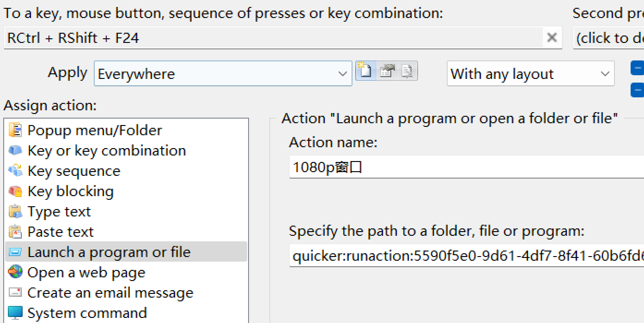Click the quicker:runaction path field
Image resolution: width=644 pixels, height=323 pixels.
pos(467,256)
